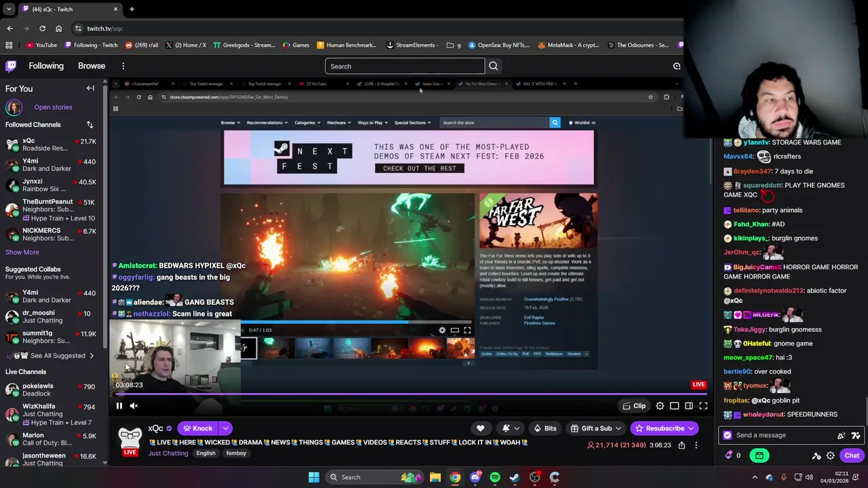Image resolution: width=868 pixels, height=488 pixels.
Task: Pause the xQc live stream
Action: pos(119,406)
